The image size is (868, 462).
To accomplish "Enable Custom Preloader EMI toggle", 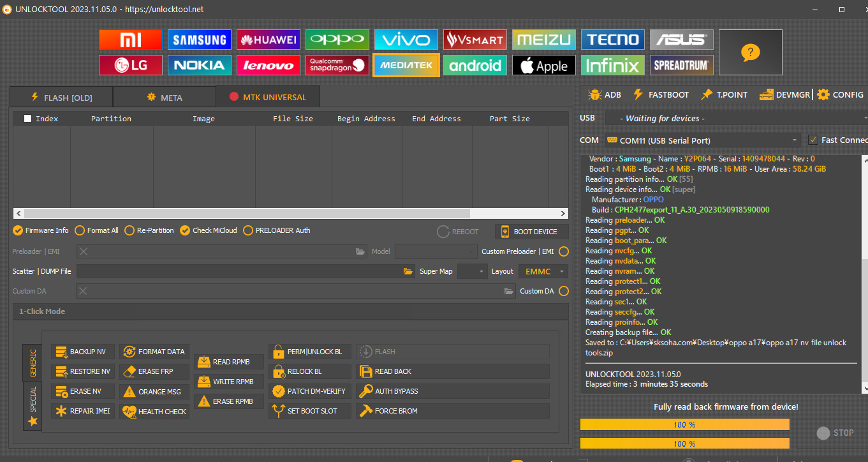I will pyautogui.click(x=564, y=251).
